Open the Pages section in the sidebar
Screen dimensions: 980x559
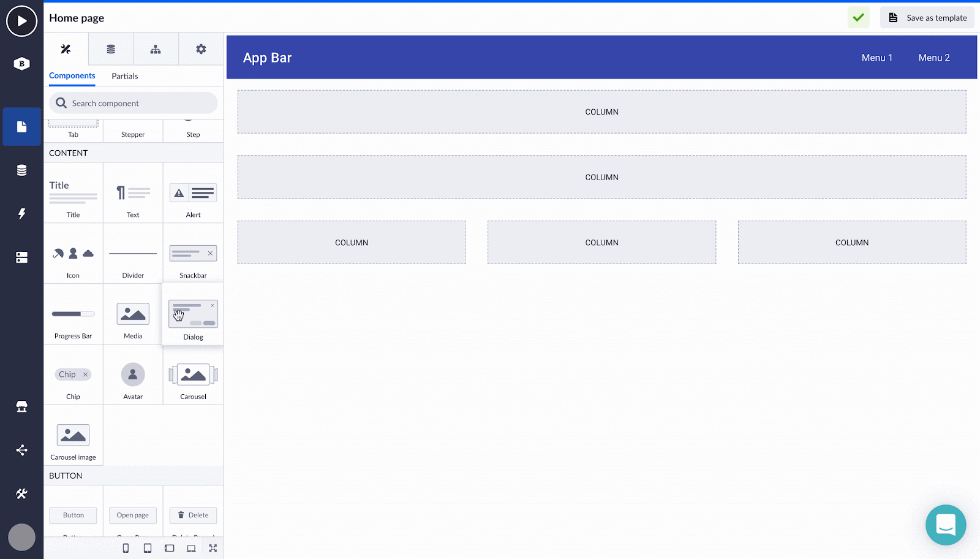(21, 126)
